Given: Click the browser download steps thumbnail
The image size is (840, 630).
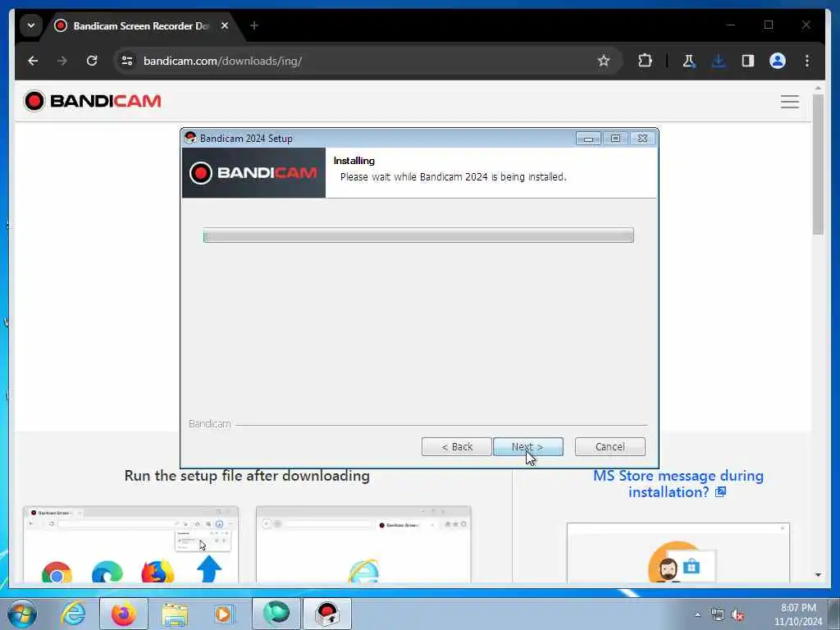Looking at the screenshot, I should click(x=130, y=545).
